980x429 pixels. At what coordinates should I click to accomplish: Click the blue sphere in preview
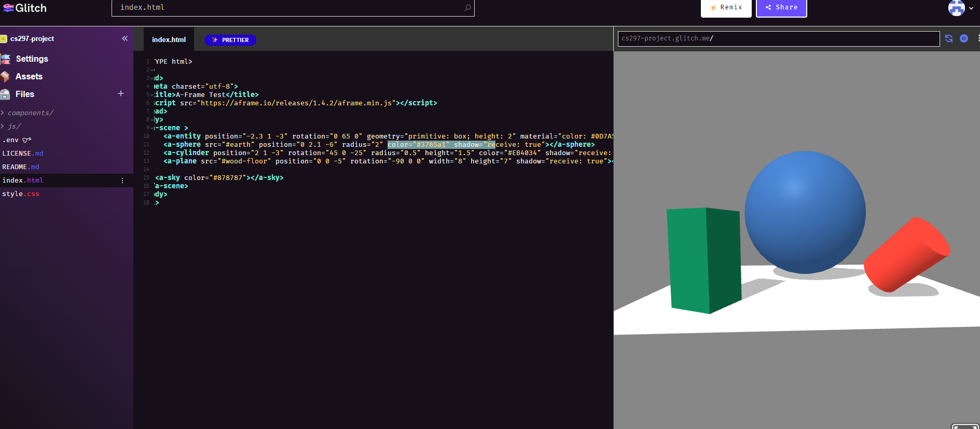[805, 212]
